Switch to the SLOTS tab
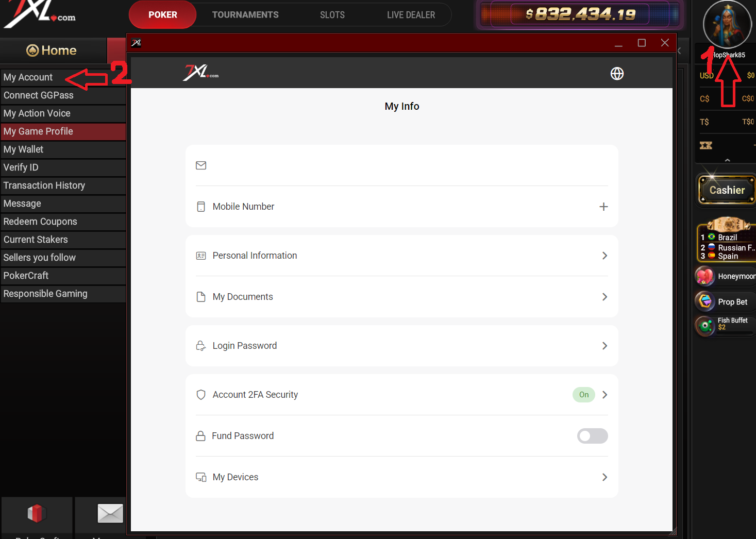The height and width of the screenshot is (539, 756). [332, 15]
